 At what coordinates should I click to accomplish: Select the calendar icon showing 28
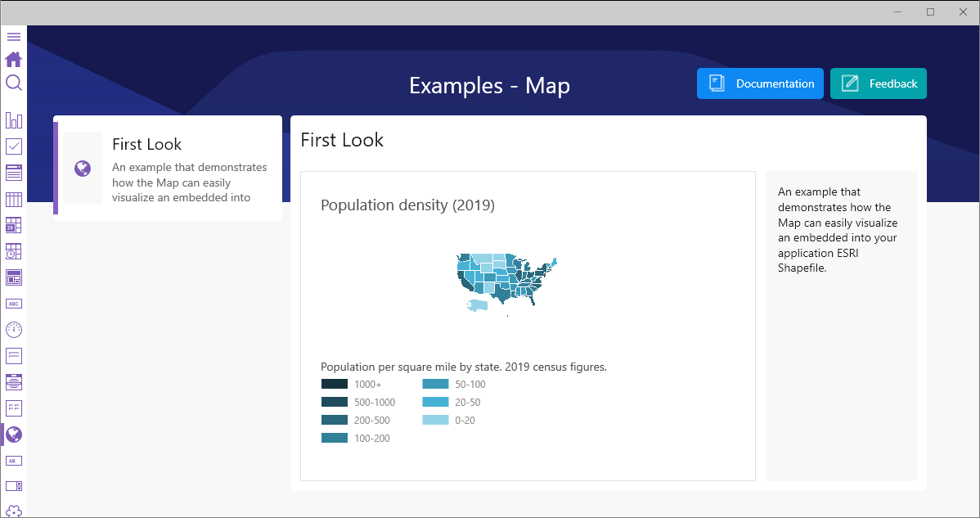13,224
